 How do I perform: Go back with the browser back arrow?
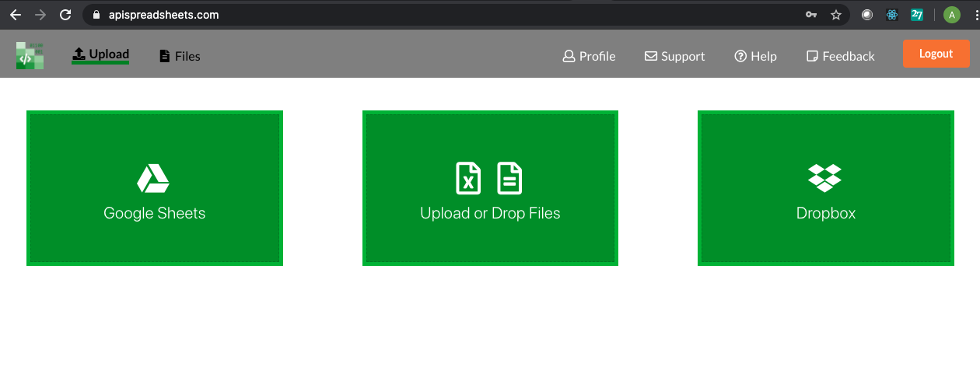pyautogui.click(x=16, y=14)
